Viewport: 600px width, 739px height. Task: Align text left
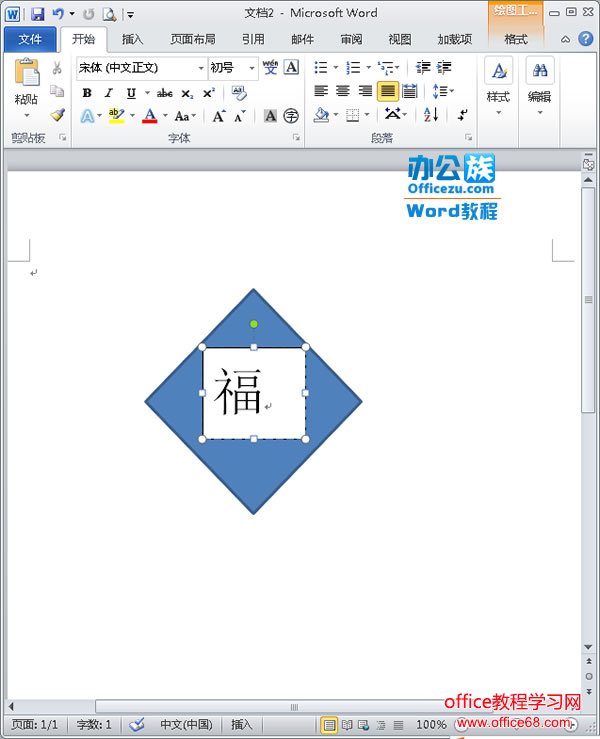tap(321, 91)
